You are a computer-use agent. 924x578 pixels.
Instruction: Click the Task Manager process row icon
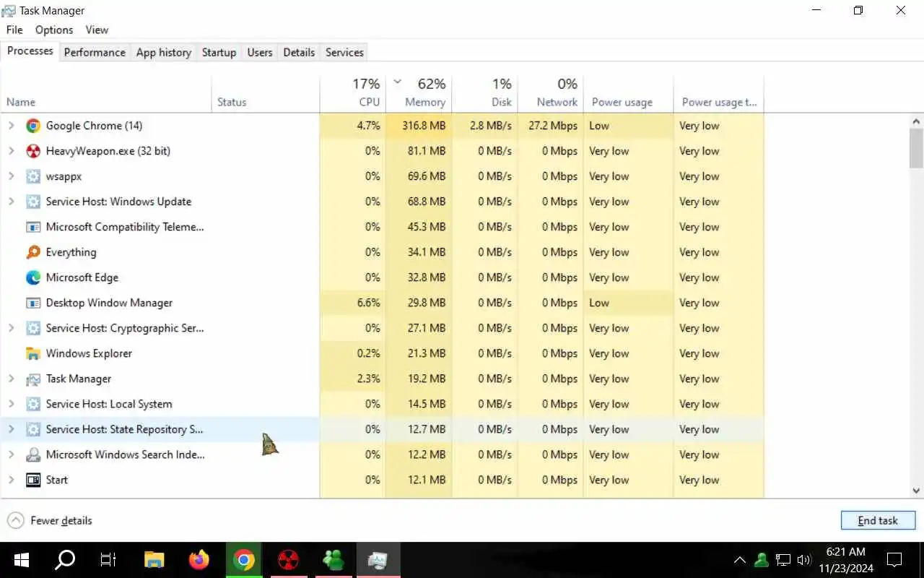(33, 379)
